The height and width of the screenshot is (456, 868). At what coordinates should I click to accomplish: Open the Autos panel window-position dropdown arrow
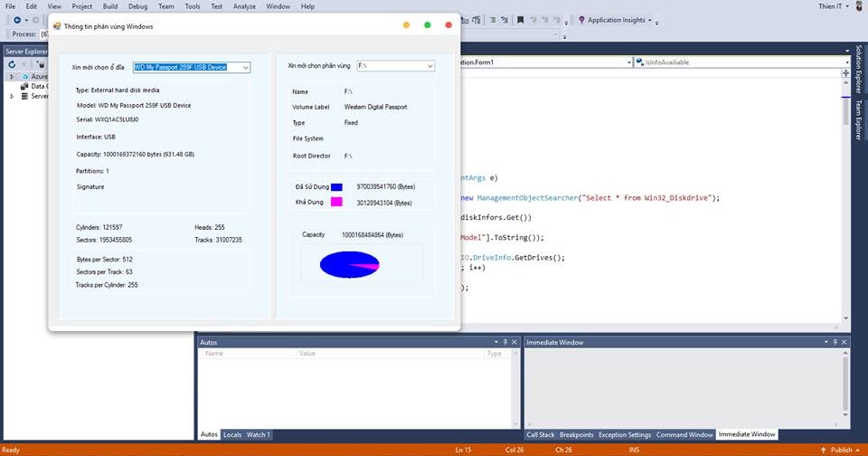[496, 342]
